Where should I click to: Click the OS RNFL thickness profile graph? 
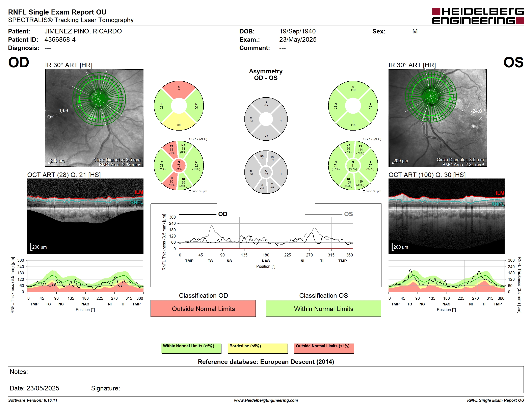[x=446, y=276]
